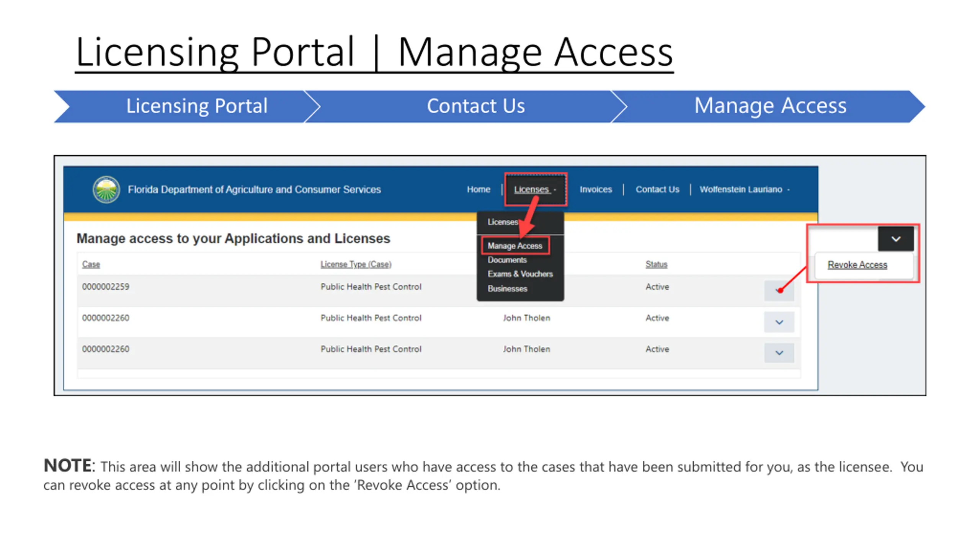Screen dimensions: 980x551
Task: Sort table by the Status column header
Action: click(x=656, y=264)
